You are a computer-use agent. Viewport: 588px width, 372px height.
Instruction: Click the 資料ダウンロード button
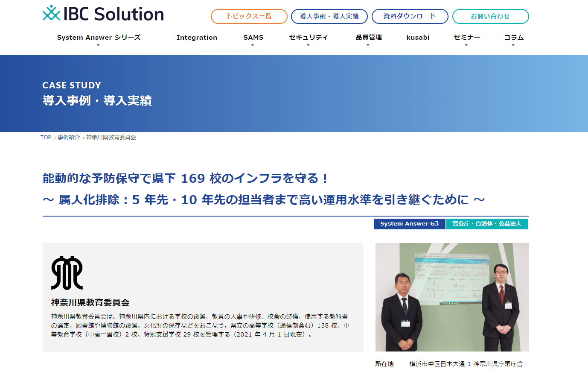click(x=410, y=16)
